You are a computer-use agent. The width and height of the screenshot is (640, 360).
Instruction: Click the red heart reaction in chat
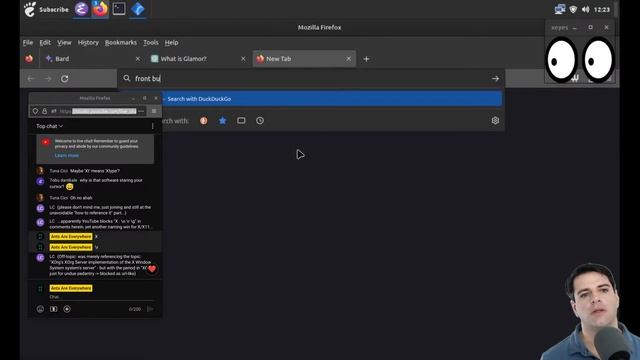[152, 269]
